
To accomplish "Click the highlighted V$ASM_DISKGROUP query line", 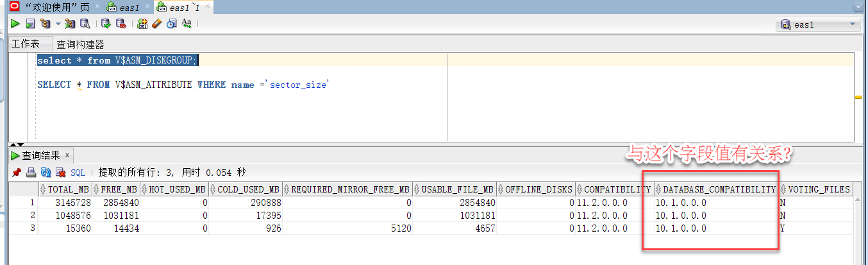I will coord(117,60).
